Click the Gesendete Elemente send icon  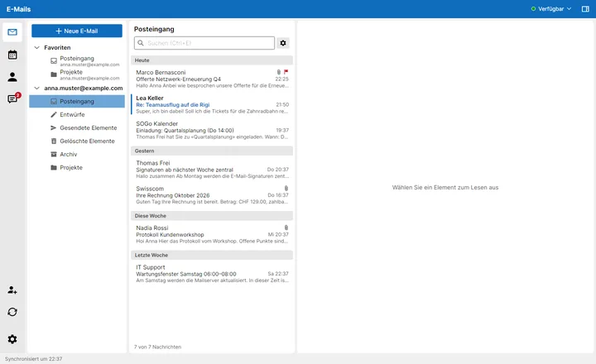(54, 127)
